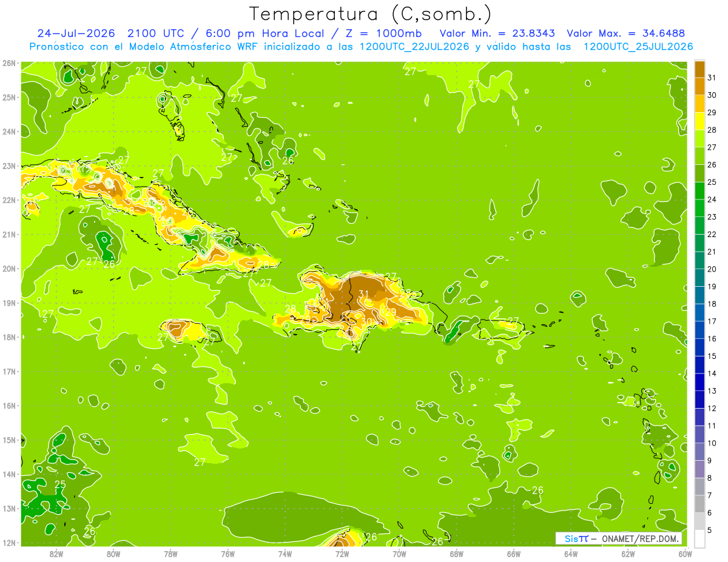This screenshot has height=562, width=728.
Task: Click the '16N' latitude axis label
Action: [8, 406]
